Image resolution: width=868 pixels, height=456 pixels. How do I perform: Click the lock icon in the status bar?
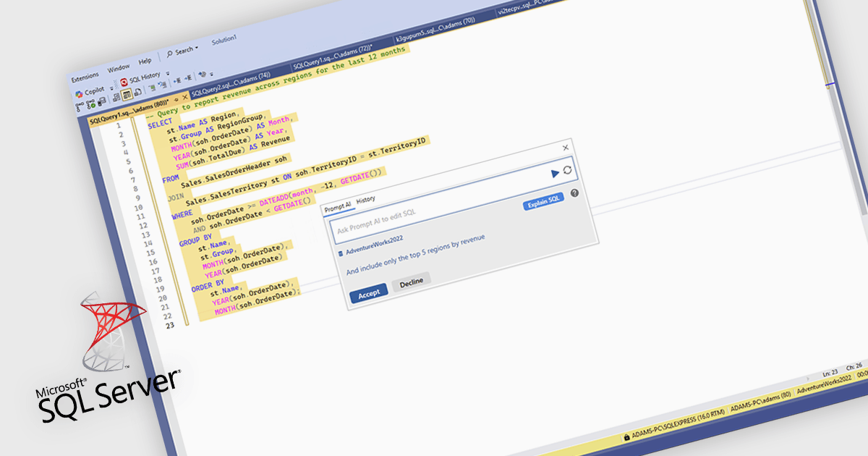(626, 436)
